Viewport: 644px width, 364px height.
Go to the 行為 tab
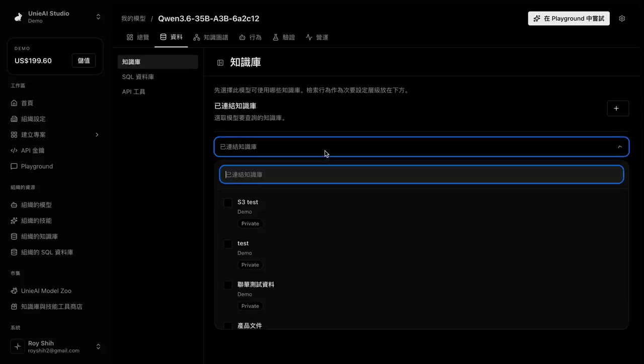[x=250, y=37]
